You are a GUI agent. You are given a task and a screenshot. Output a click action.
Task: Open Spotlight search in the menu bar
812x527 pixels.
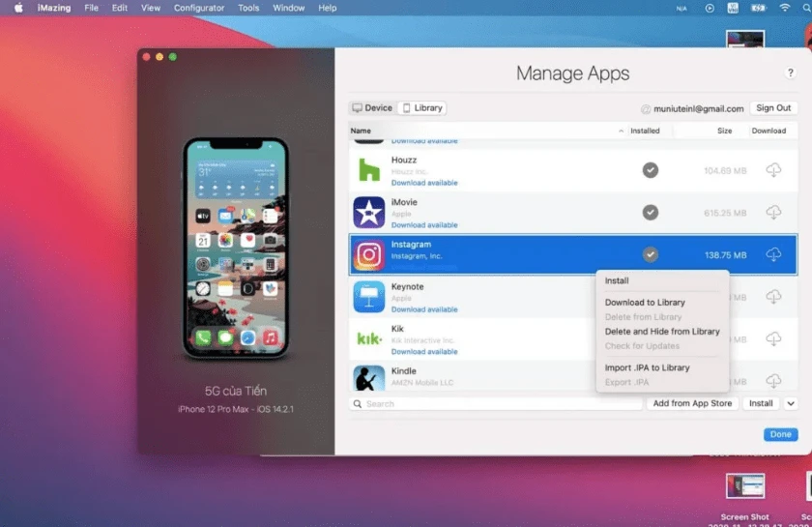pyautogui.click(x=807, y=8)
